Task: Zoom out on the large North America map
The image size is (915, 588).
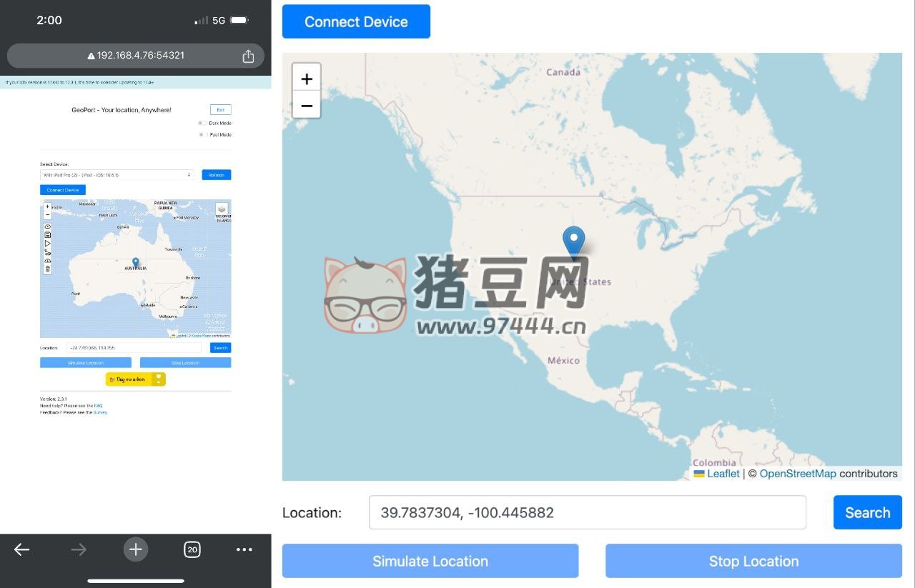Action: [x=307, y=105]
